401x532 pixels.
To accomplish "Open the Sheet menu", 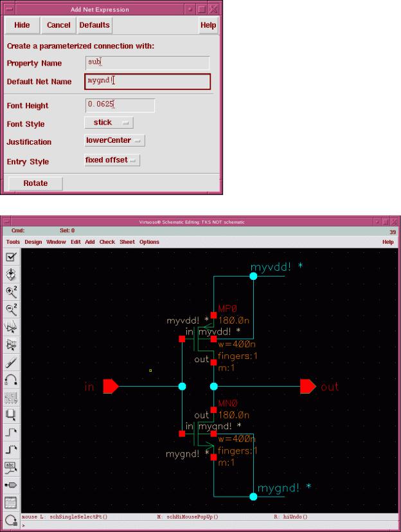I will click(x=127, y=242).
